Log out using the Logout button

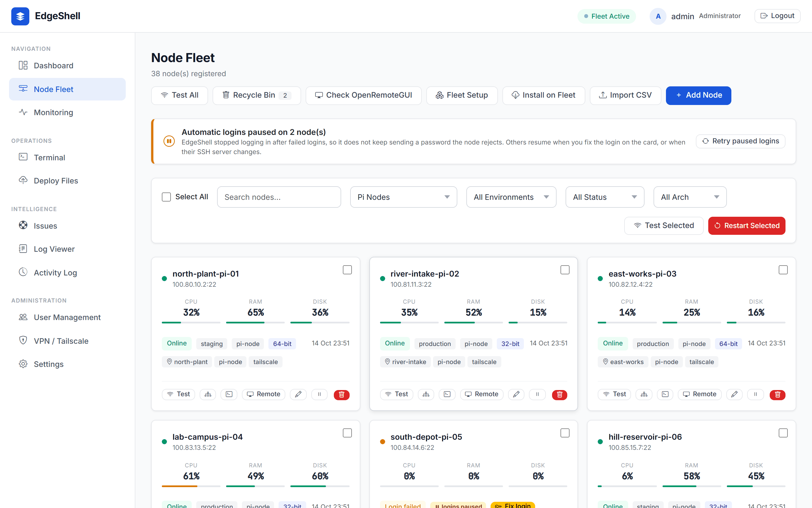[x=777, y=16]
